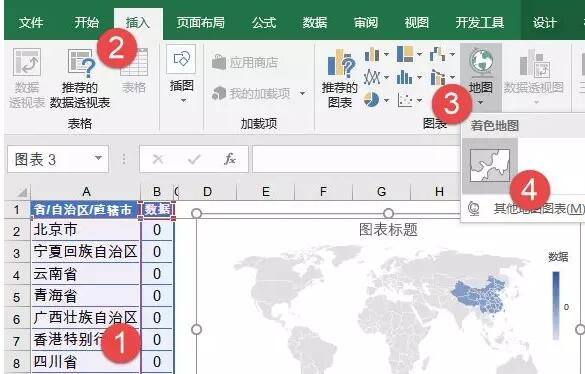Switch to the 页面布局 tab

click(x=201, y=23)
